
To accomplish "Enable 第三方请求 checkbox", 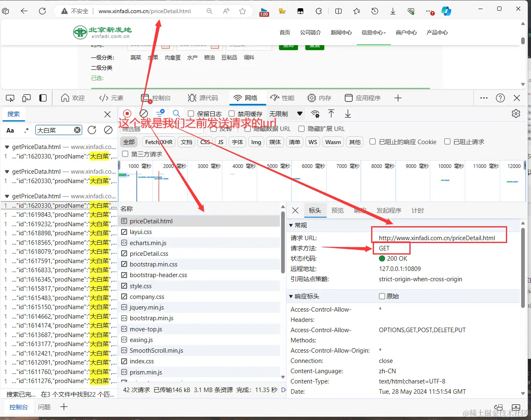I will pyautogui.click(x=125, y=154).
